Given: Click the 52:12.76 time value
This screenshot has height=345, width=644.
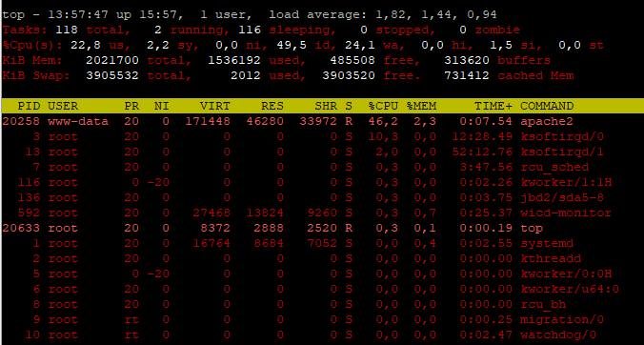Looking at the screenshot, I should tap(482, 152).
